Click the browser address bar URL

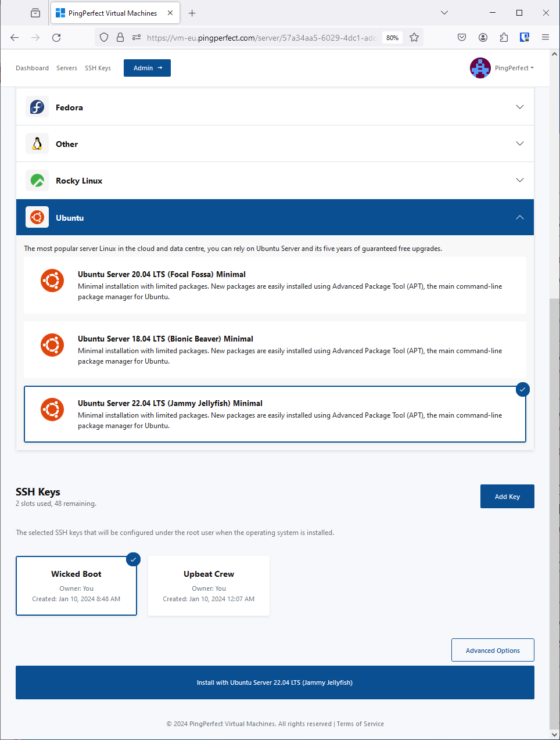[261, 38]
